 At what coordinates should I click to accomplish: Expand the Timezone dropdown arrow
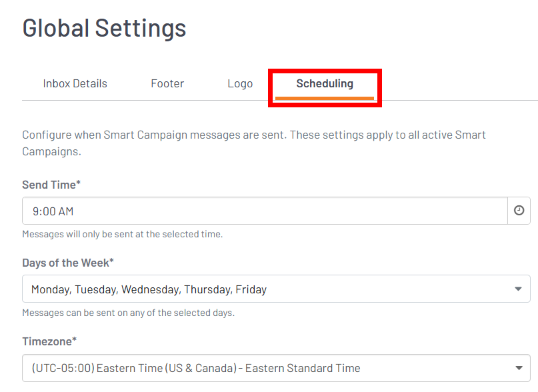pyautogui.click(x=518, y=368)
